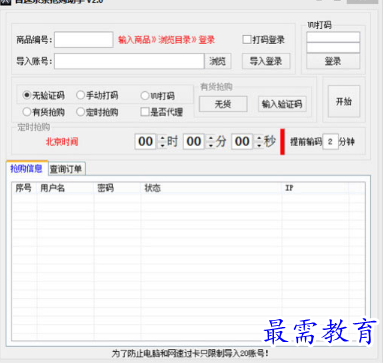Click the 商品编号 input field
The width and height of the screenshot is (385, 363).
[x=84, y=40]
